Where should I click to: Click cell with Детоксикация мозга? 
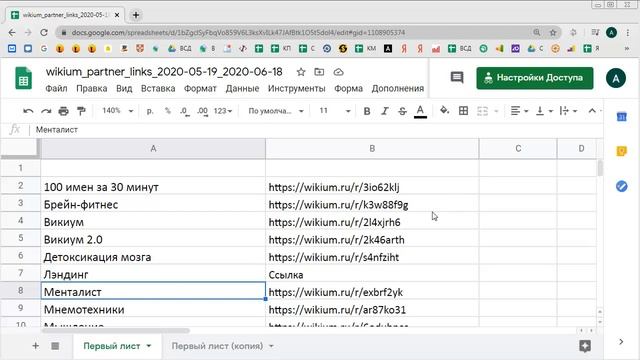153,257
